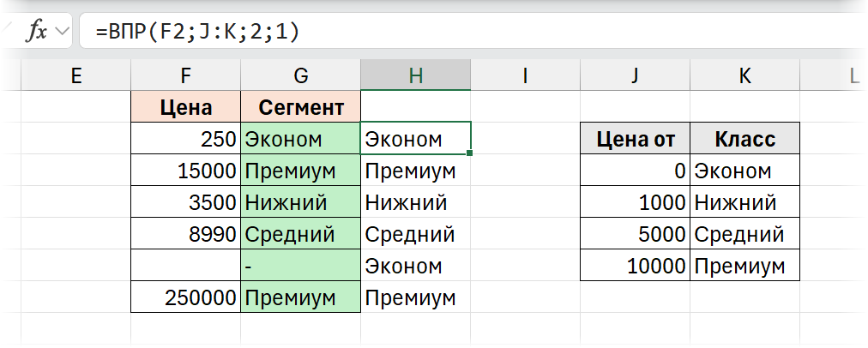Click green 'Премиум' cell next to 15000
This screenshot has height=348, width=868.
point(300,171)
